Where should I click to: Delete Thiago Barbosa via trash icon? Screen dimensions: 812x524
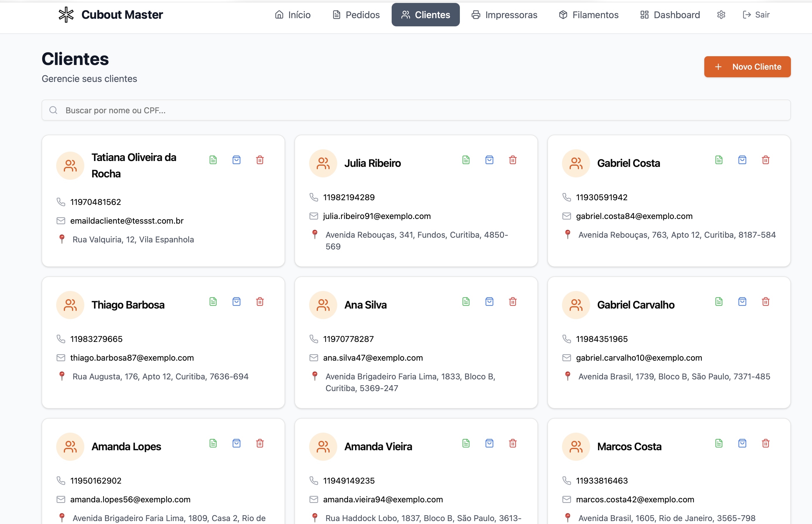[260, 302]
